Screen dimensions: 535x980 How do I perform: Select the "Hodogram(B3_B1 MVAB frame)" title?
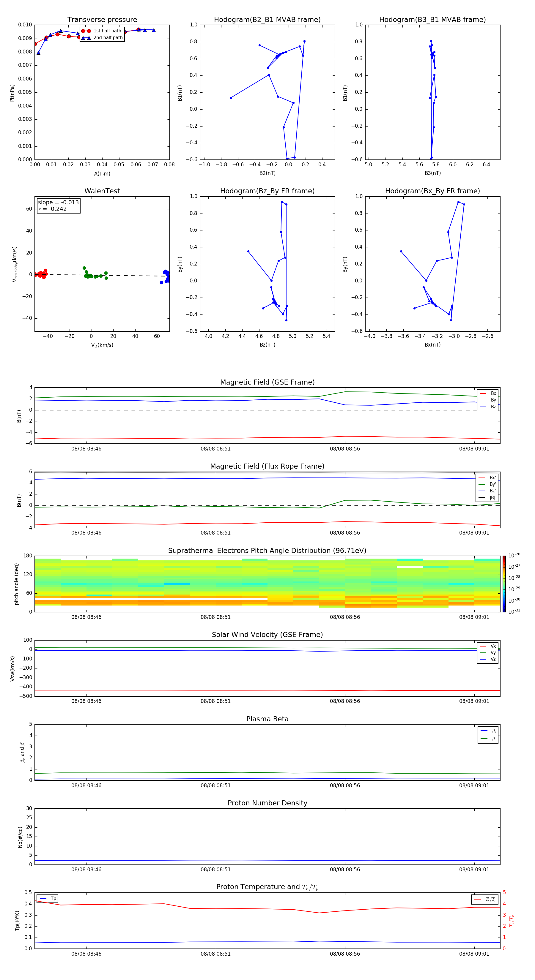[x=432, y=20]
